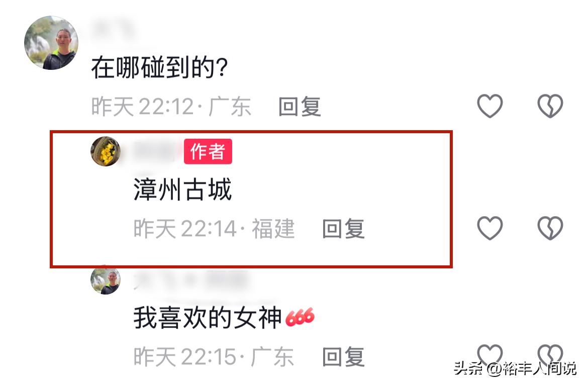Reply to the author's 22:14 comment
Screen dimensions: 588x387
343,228
